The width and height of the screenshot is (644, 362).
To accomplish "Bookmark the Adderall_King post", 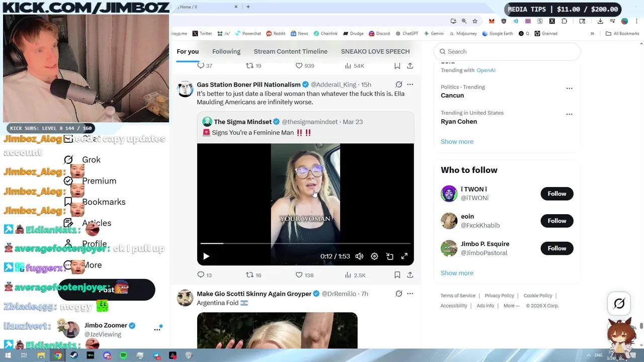I will pyautogui.click(x=397, y=275).
